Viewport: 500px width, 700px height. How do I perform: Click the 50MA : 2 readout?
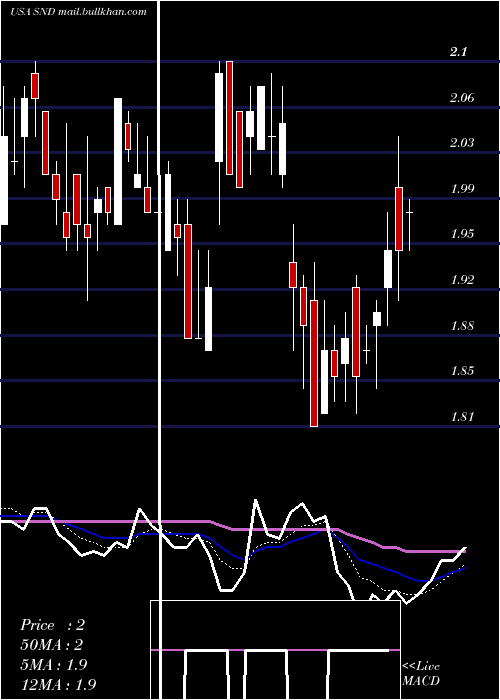(x=52, y=645)
